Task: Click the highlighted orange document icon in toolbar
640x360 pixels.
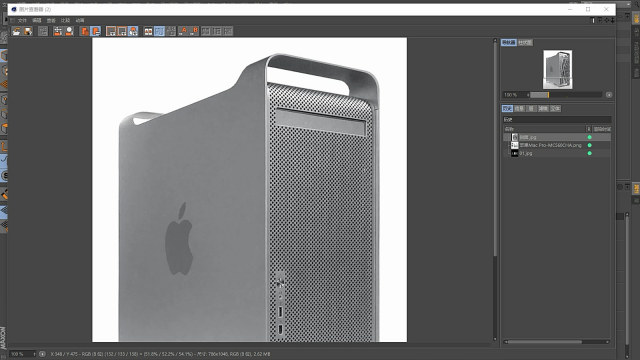Action: click(x=96, y=31)
